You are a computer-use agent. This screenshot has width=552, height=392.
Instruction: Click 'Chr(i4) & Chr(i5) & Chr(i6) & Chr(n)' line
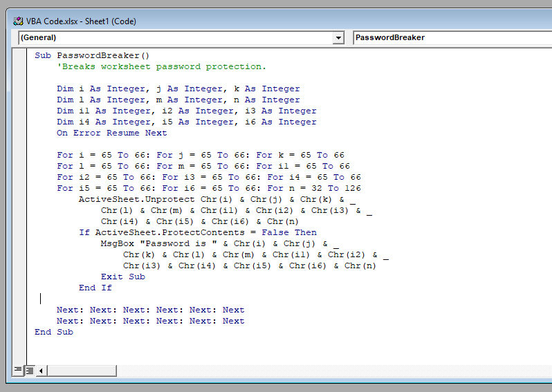coord(200,222)
